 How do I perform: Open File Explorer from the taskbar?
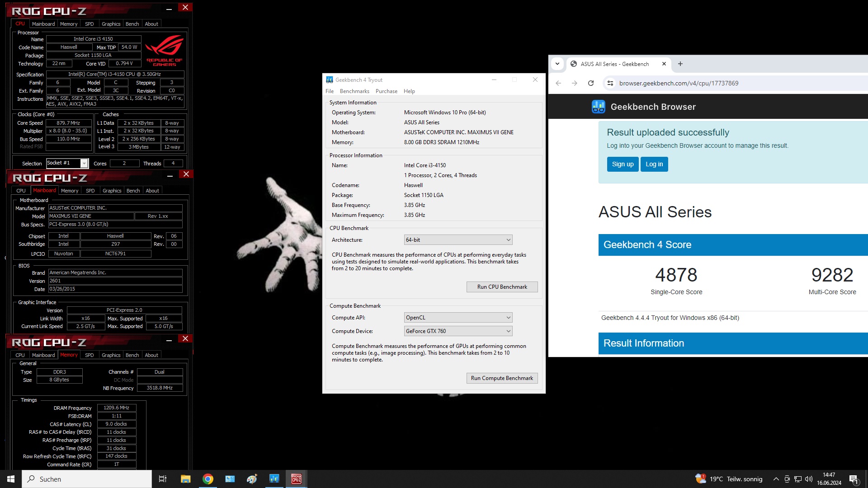click(185, 479)
